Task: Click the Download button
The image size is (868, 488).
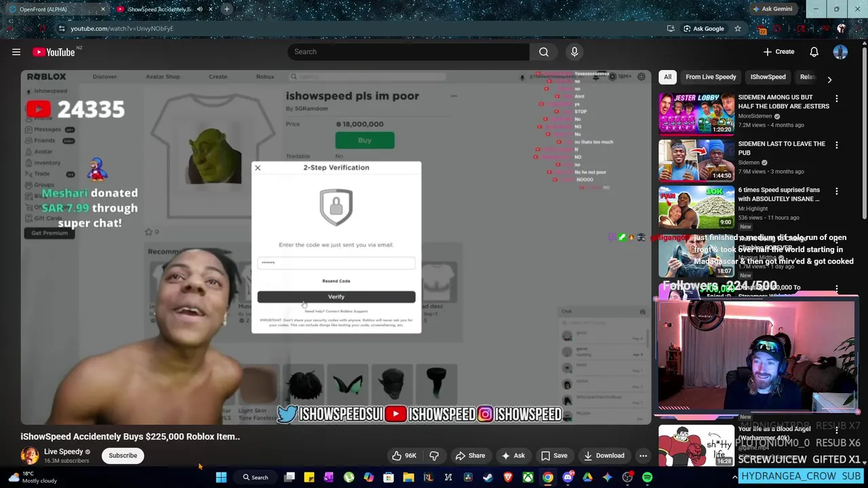Action: [603, 455]
